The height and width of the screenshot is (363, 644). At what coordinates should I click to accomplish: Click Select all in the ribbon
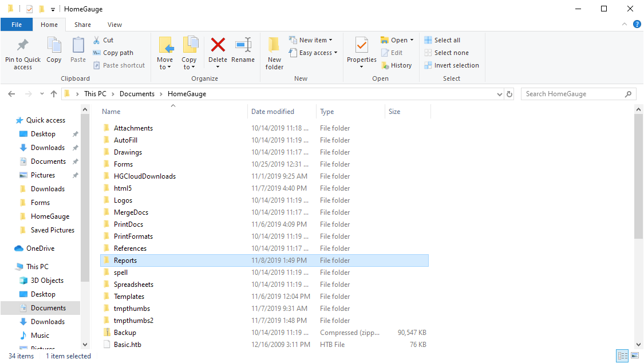coord(442,40)
